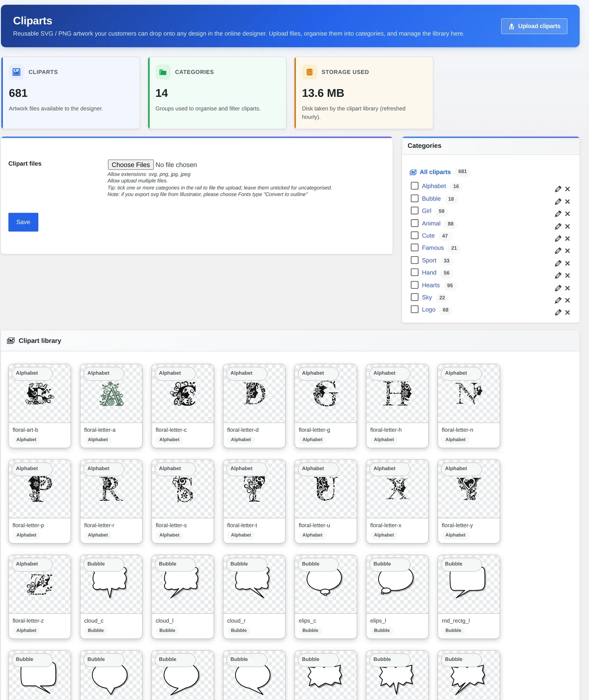Screen dimensions: 589x700
Task: Delete the Famous category X icon
Action: coord(568,251)
